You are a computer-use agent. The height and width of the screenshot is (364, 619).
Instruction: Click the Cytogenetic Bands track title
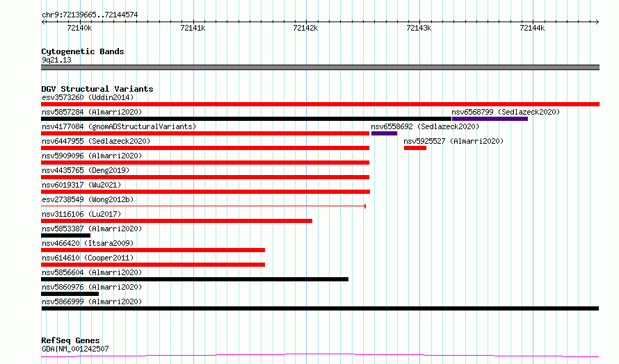(83, 51)
